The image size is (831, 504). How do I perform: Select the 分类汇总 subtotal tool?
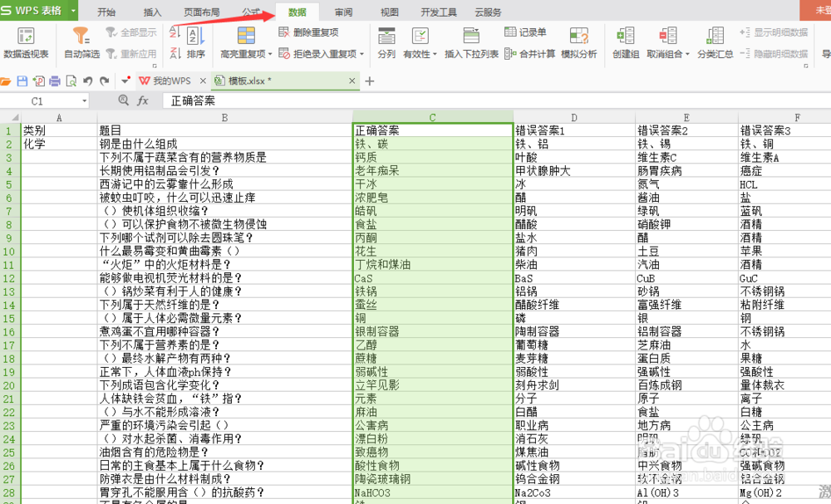713,42
